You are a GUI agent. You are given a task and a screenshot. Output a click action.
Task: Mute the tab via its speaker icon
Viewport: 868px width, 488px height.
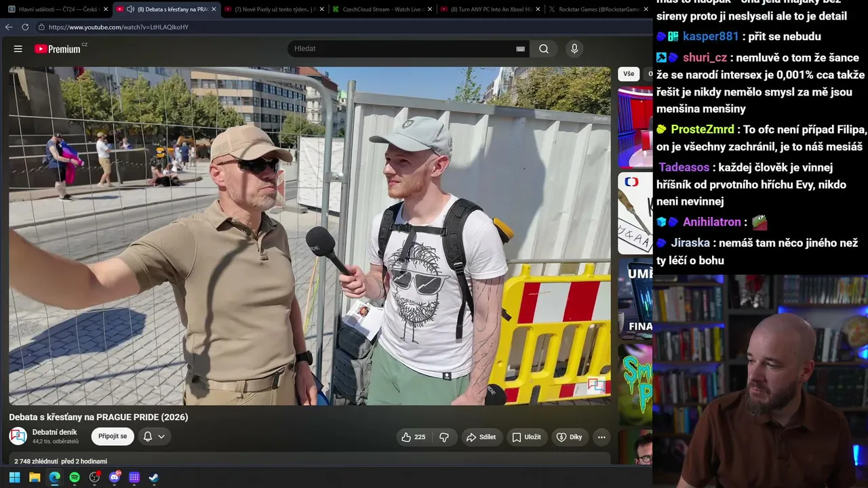click(130, 9)
